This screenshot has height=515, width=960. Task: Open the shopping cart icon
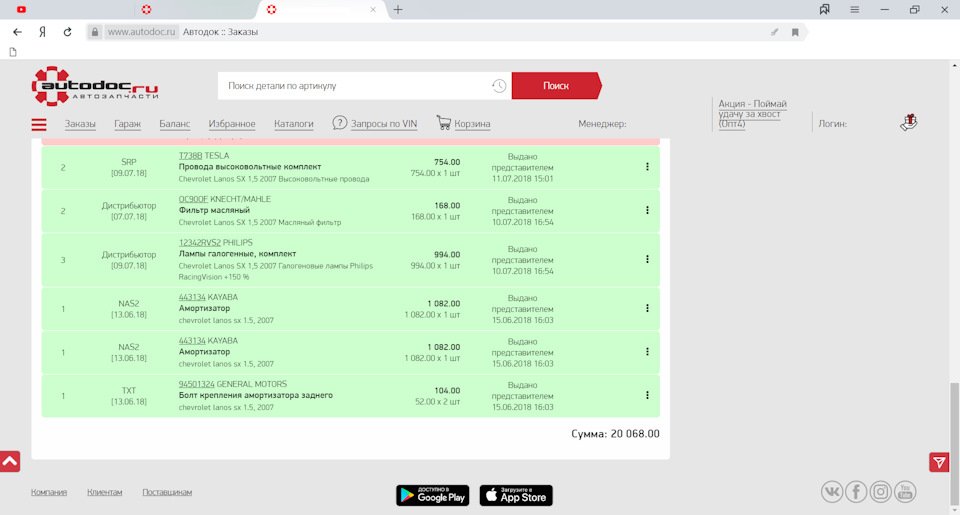click(x=443, y=122)
